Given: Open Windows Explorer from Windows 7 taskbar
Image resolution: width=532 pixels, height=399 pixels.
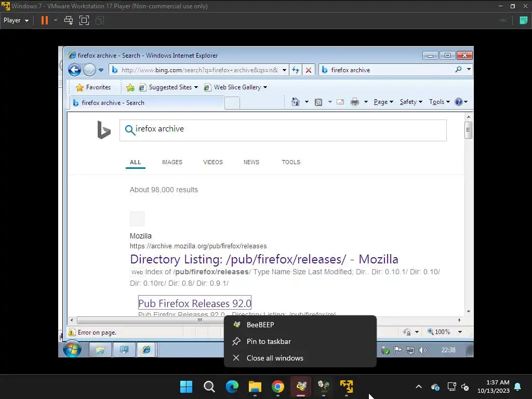Looking at the screenshot, I should pyautogui.click(x=100, y=350).
